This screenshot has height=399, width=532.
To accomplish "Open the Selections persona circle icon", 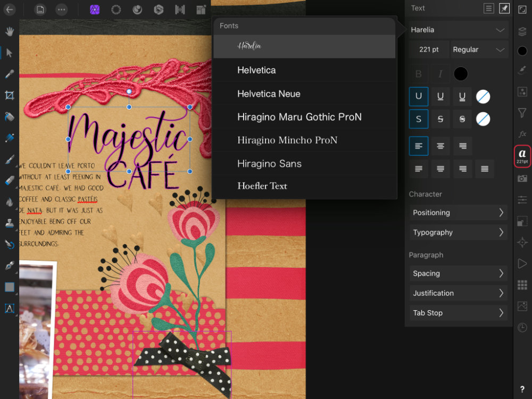I will [116, 10].
